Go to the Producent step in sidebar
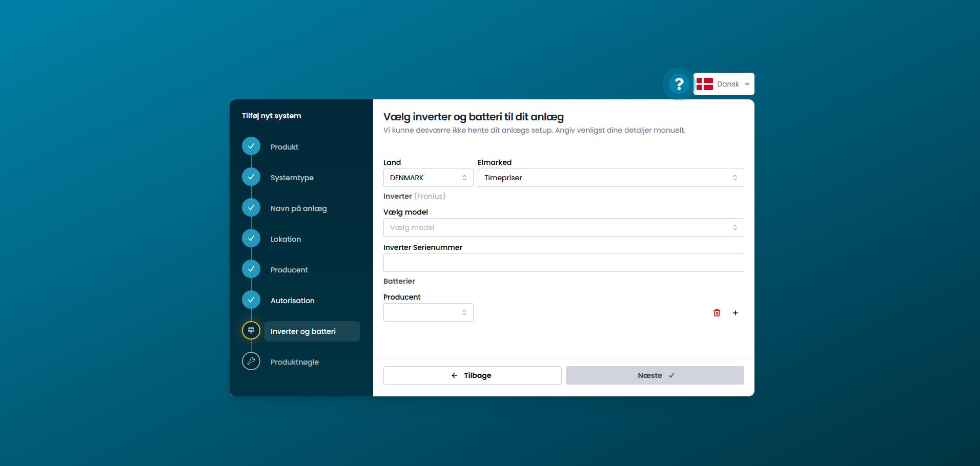Viewport: 980px width, 466px height. point(289,270)
